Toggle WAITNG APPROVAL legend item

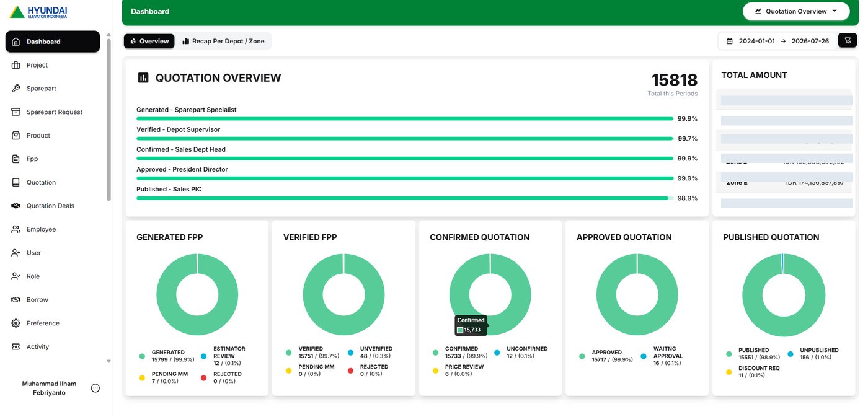[662, 356]
